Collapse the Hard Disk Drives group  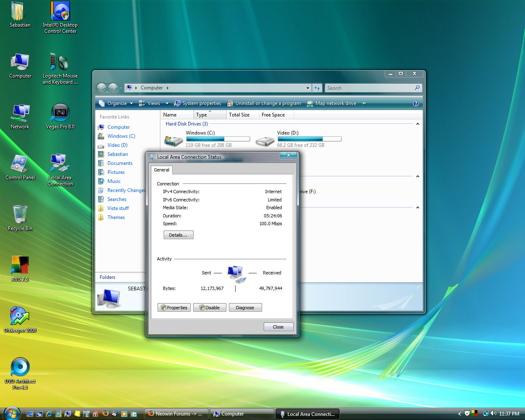(x=418, y=124)
